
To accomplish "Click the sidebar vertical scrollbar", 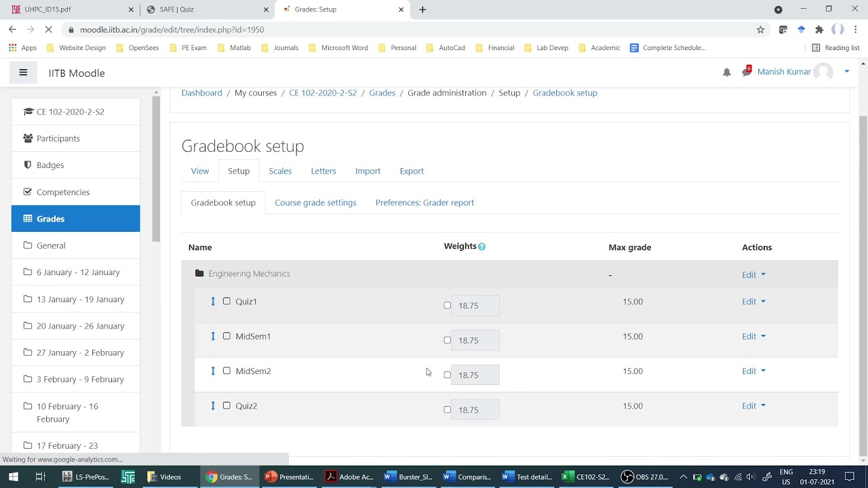I will click(x=156, y=169).
